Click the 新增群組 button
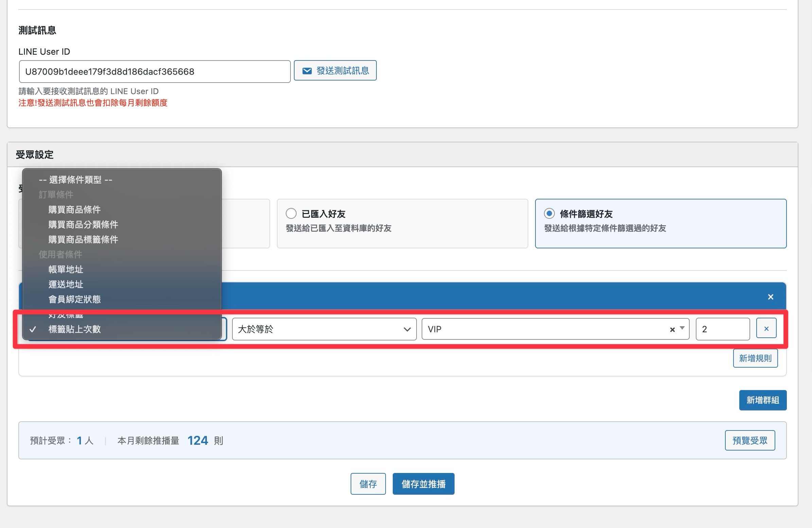This screenshot has height=528, width=812. (x=762, y=400)
